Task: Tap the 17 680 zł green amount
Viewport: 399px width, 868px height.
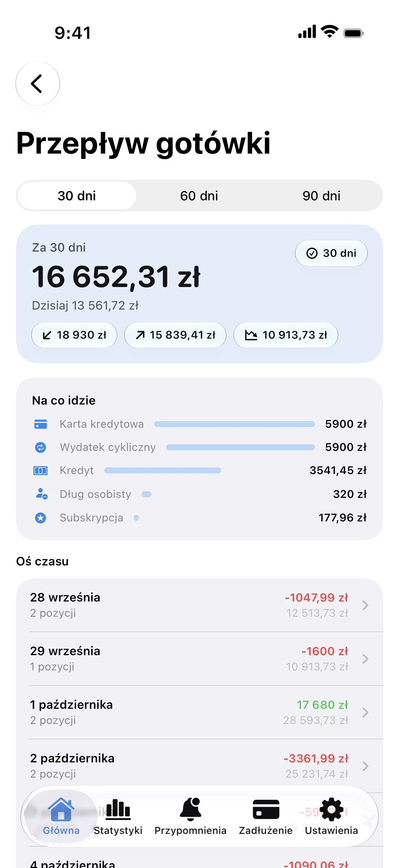Action: point(322,704)
